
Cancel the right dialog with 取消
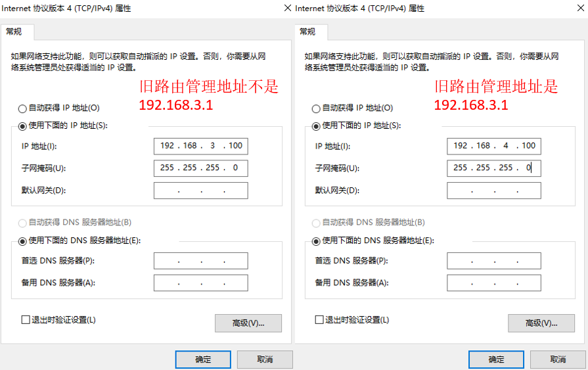pos(558,359)
